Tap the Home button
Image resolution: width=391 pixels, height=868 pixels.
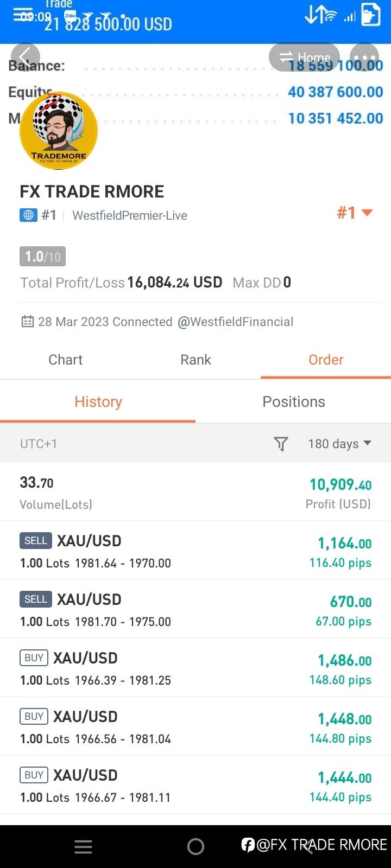pyautogui.click(x=305, y=58)
